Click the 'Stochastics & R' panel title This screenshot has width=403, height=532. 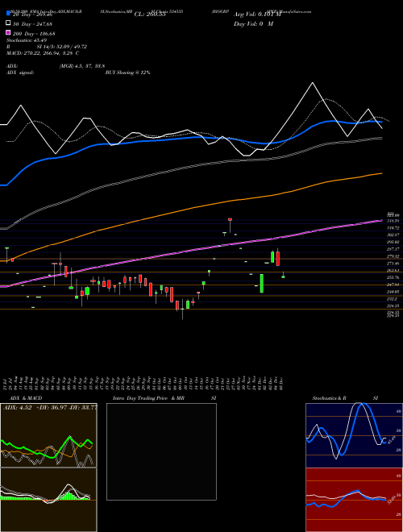point(330,398)
